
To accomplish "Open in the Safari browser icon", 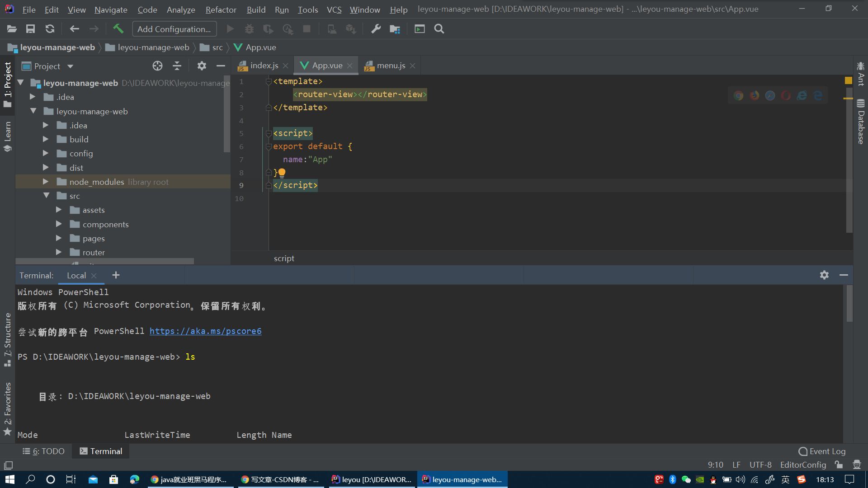I will 770,95.
